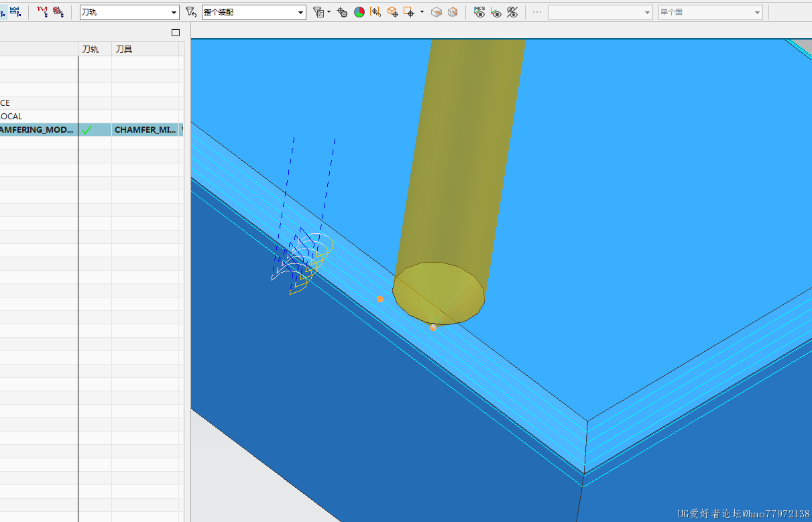Click the orange point below tool tip
This screenshot has width=812, height=522.
click(433, 327)
